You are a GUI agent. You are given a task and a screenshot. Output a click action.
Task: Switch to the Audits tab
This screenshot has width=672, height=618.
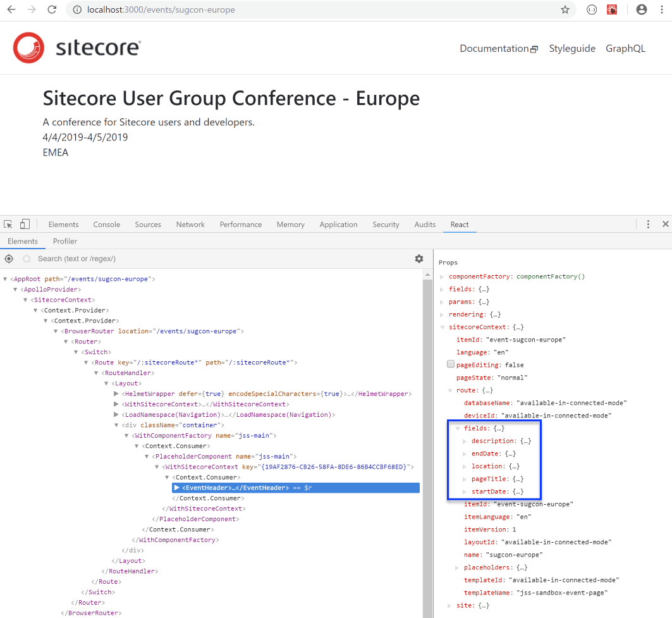425,225
